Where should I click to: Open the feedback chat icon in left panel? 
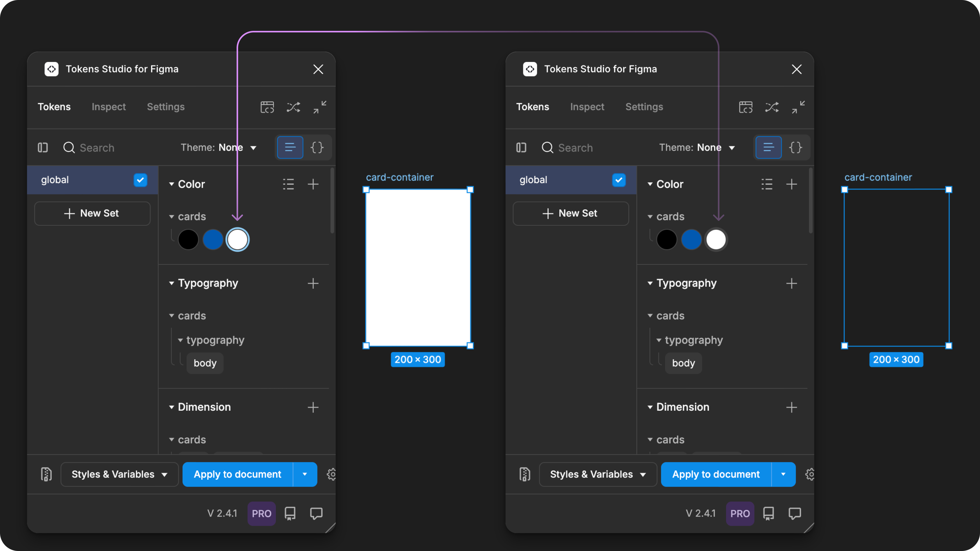point(316,514)
